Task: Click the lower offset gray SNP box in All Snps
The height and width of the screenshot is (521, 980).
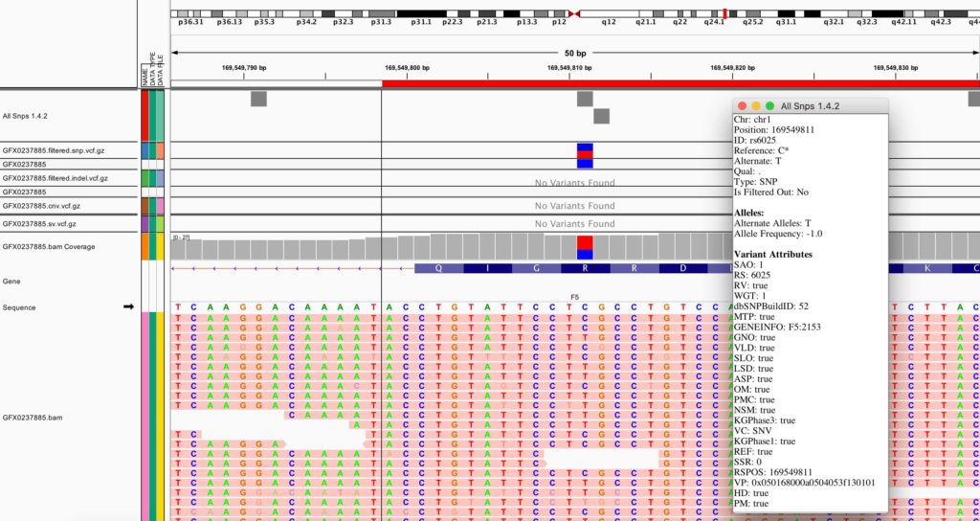Action: [601, 116]
